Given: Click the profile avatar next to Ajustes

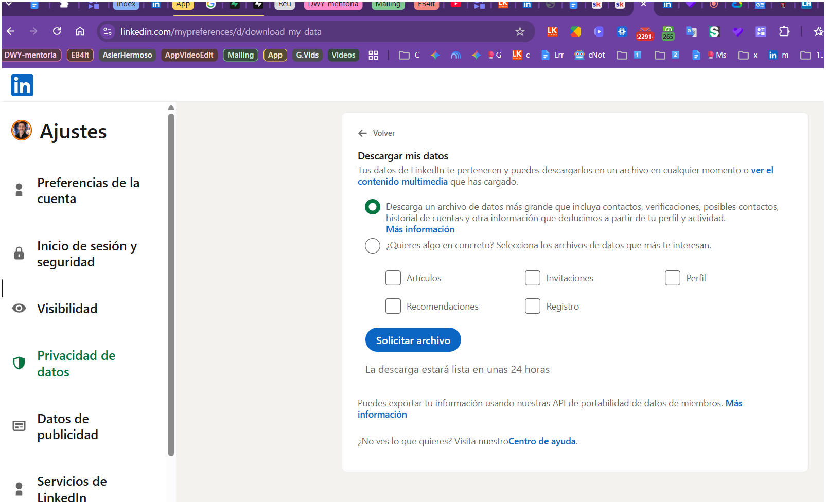Looking at the screenshot, I should [22, 130].
